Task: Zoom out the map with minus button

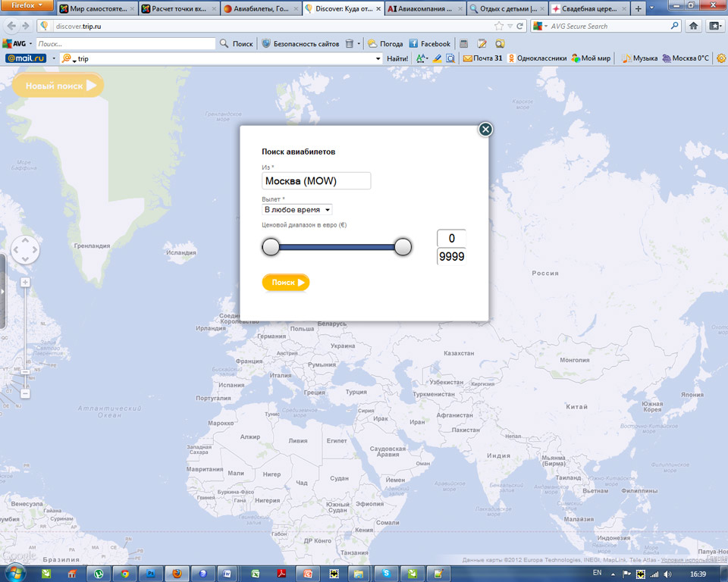Action: pos(25,393)
